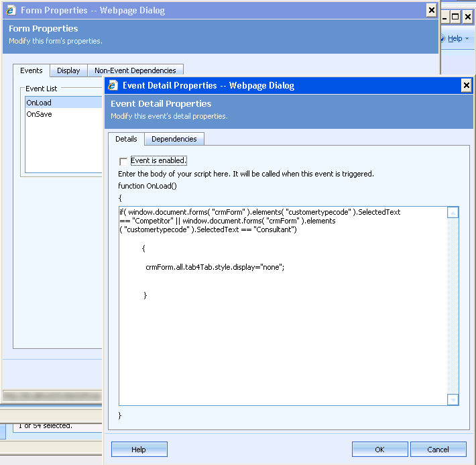This screenshot has width=476, height=465.
Task: Toggle the 'Event is enabled' checkbox
Action: tap(123, 161)
